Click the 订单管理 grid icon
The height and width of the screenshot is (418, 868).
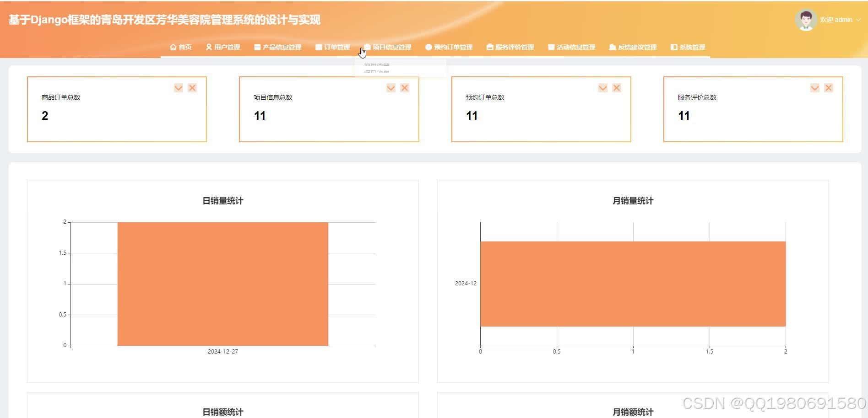point(318,47)
